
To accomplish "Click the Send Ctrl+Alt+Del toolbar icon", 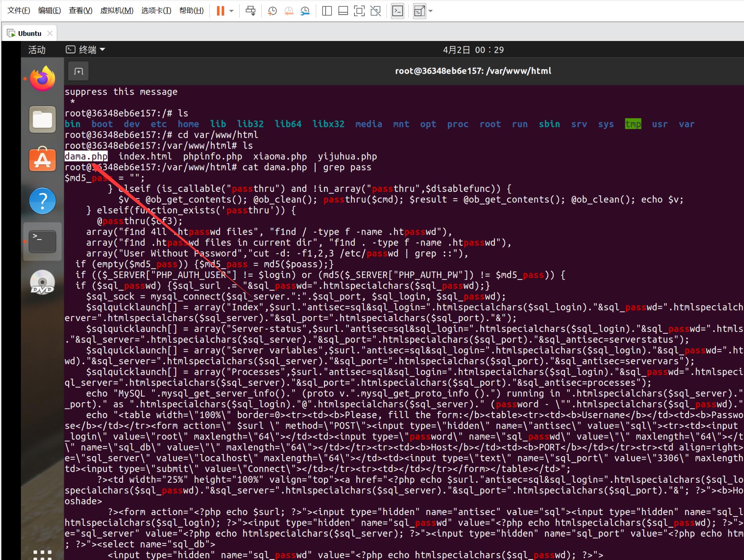I will coord(250,11).
